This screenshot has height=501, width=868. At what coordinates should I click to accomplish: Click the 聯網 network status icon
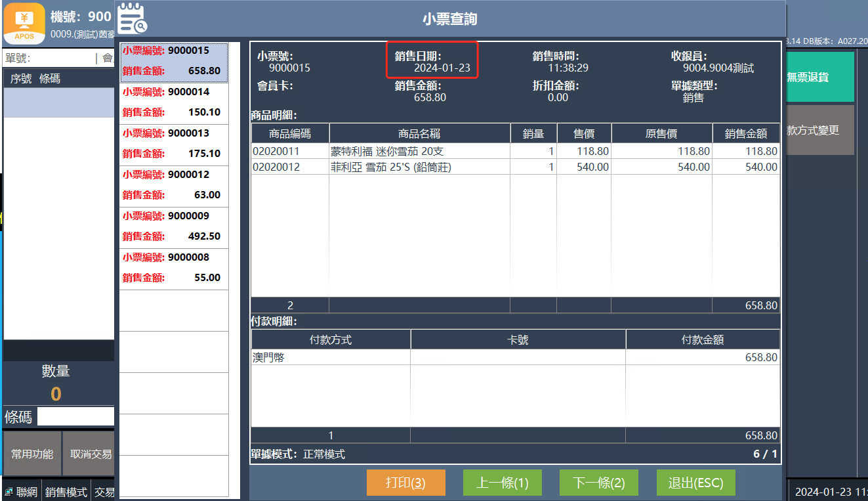tap(9, 492)
